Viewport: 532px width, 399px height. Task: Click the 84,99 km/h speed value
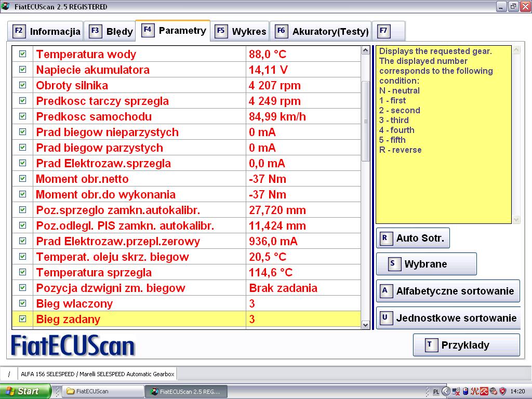pyautogui.click(x=277, y=116)
